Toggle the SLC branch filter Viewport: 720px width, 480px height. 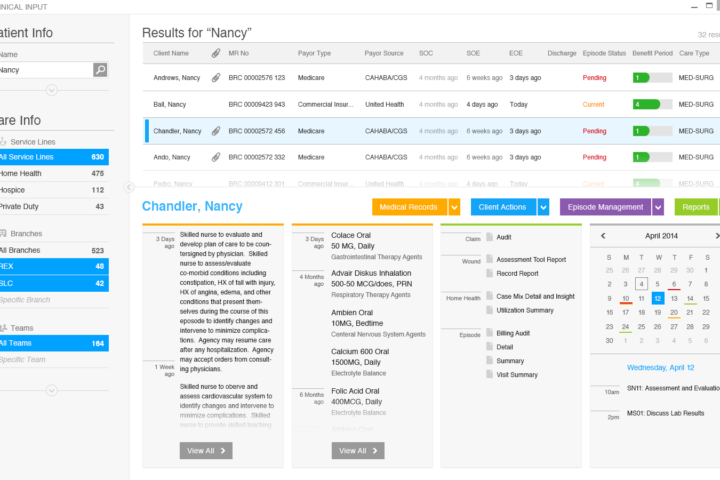tap(54, 283)
